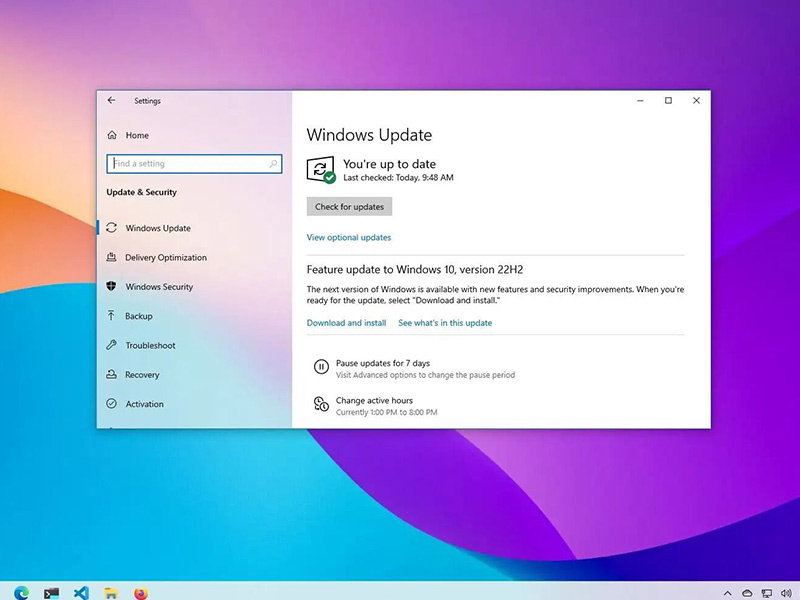The width and height of the screenshot is (800, 600).
Task: Click the Windows Update page title
Action: (369, 135)
